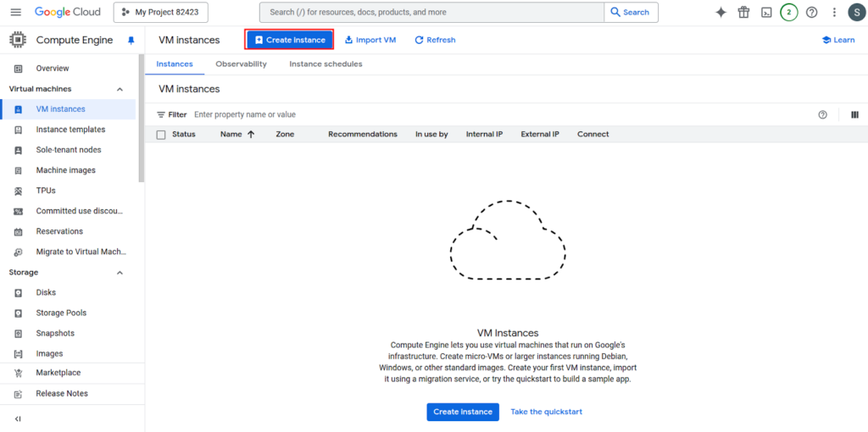Click Import VM button
The image size is (868, 432).
(x=370, y=40)
